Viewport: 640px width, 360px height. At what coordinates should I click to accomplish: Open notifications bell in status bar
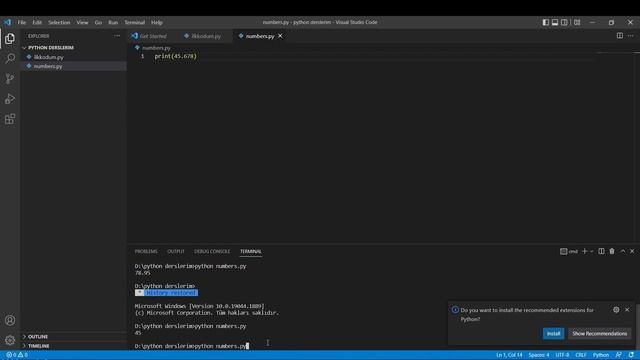631,355
